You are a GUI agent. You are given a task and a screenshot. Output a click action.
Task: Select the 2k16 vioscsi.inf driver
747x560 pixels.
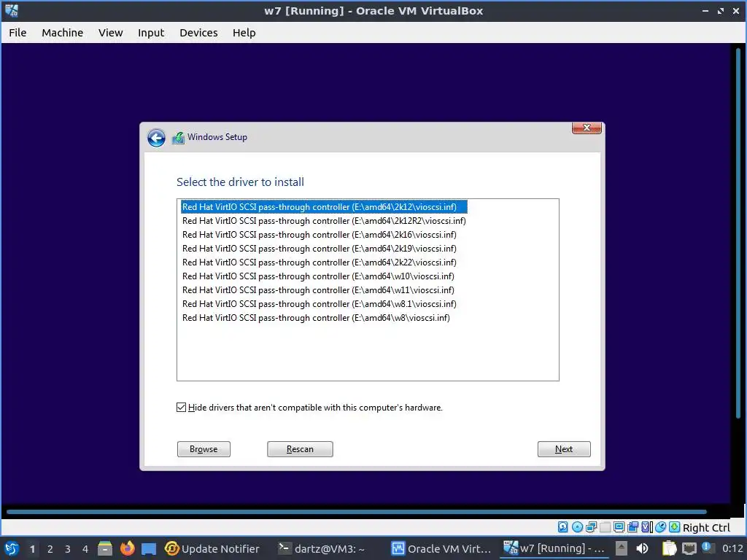[x=320, y=234]
